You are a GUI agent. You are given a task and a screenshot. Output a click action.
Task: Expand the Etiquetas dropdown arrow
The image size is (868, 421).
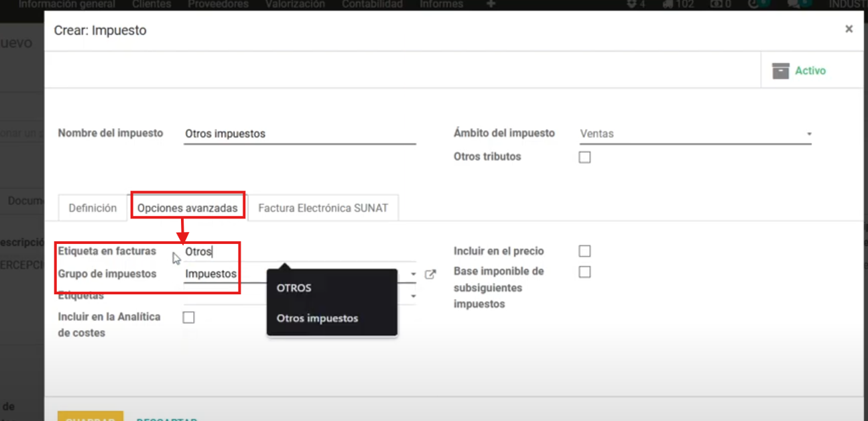[x=414, y=296]
